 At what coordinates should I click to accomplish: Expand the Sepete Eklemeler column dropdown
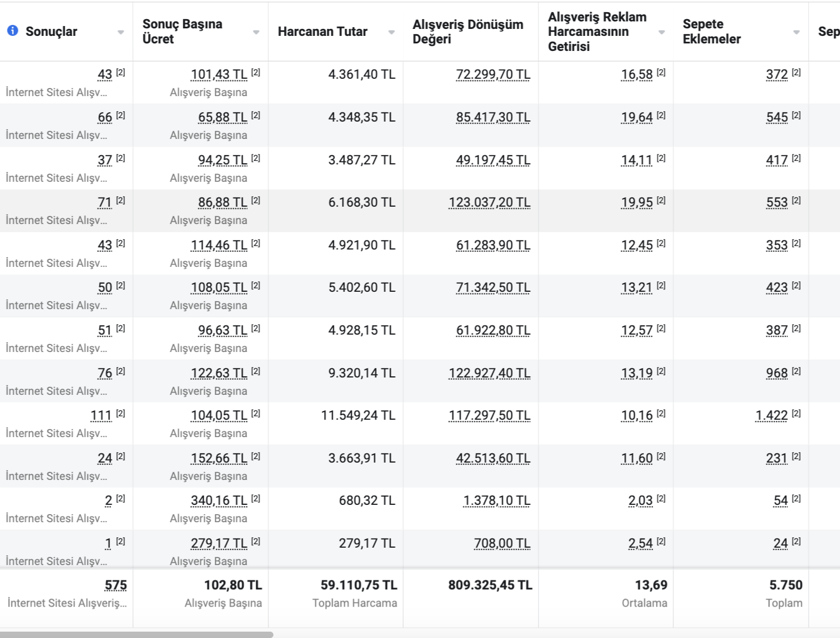[796, 32]
